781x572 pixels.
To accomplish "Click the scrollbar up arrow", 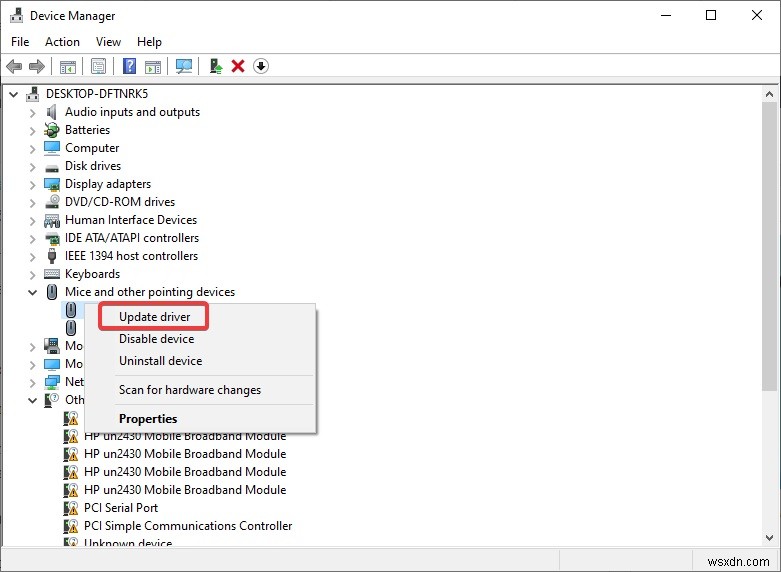I will pyautogui.click(x=769, y=94).
